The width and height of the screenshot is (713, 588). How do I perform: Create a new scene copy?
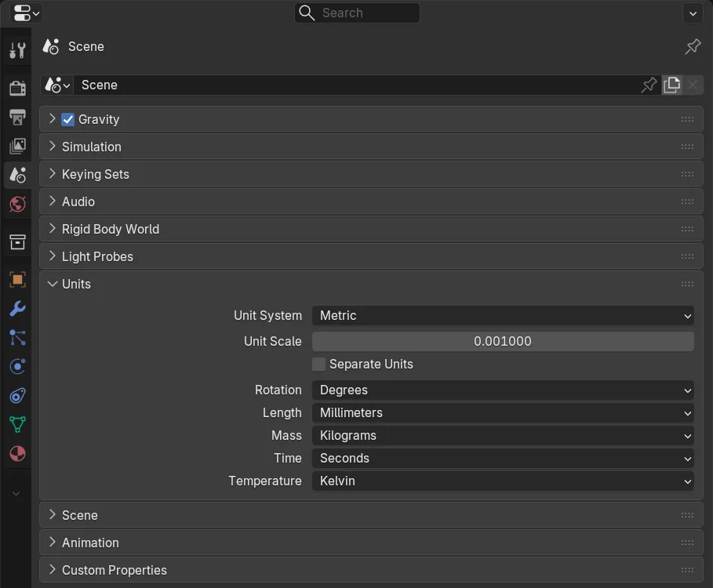point(671,85)
